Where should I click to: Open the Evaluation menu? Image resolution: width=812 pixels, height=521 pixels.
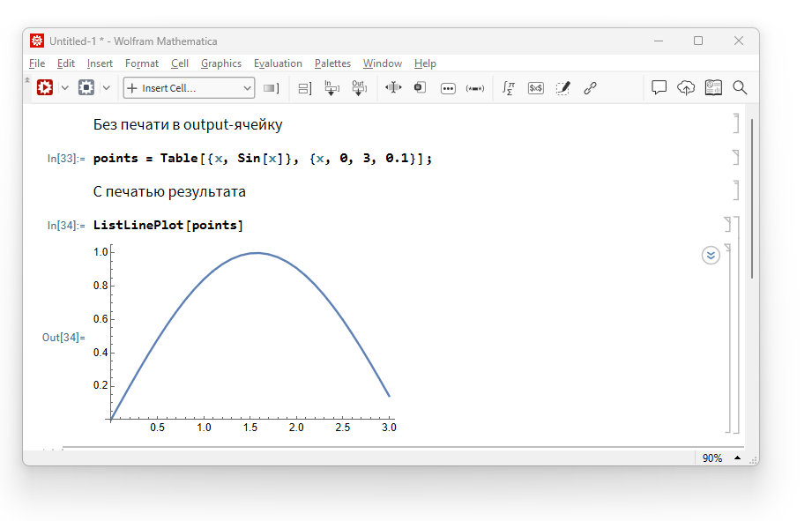tap(278, 63)
